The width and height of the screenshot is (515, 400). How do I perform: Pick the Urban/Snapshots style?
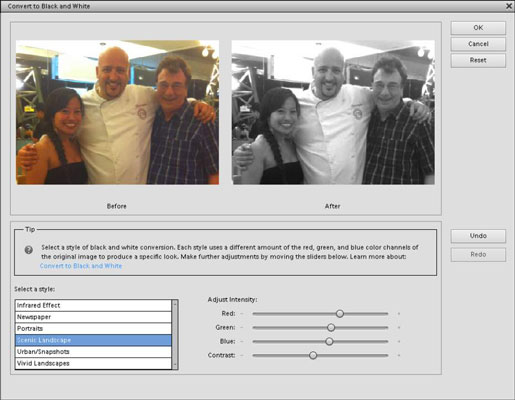pos(93,352)
